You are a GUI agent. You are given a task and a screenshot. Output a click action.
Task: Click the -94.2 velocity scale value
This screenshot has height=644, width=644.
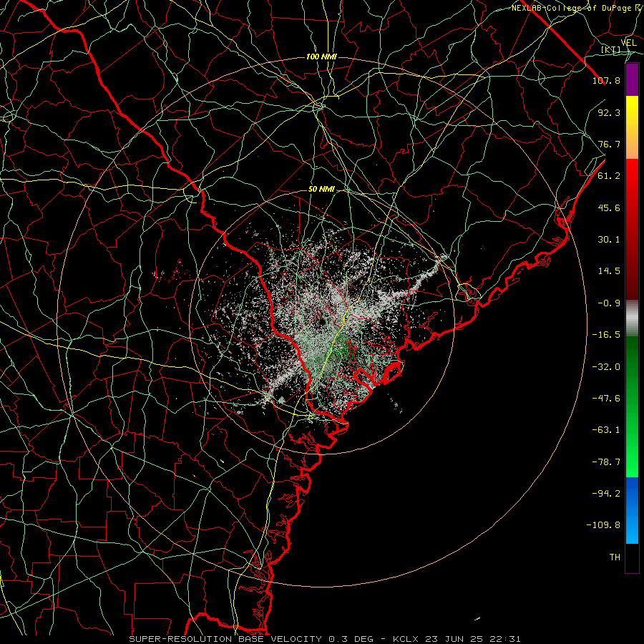coord(606,494)
